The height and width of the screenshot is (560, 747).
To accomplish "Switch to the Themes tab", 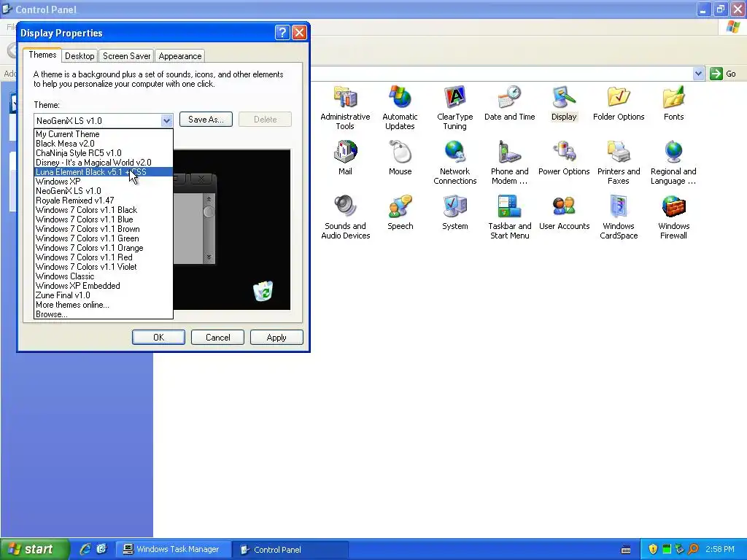I will click(42, 55).
